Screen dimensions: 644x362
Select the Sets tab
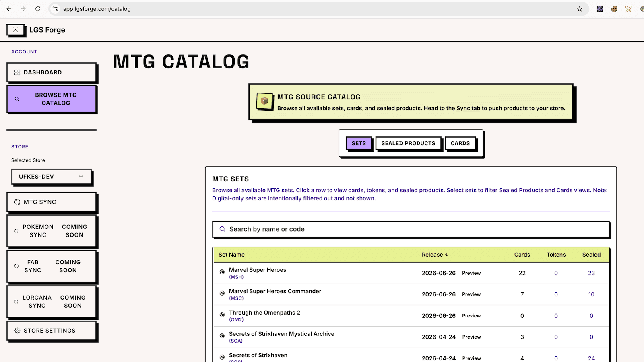coord(359,143)
